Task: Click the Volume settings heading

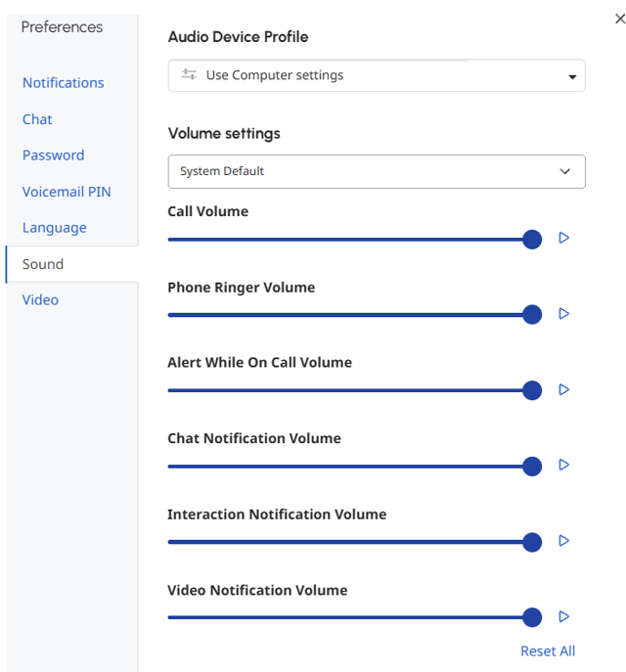Action: click(x=224, y=134)
